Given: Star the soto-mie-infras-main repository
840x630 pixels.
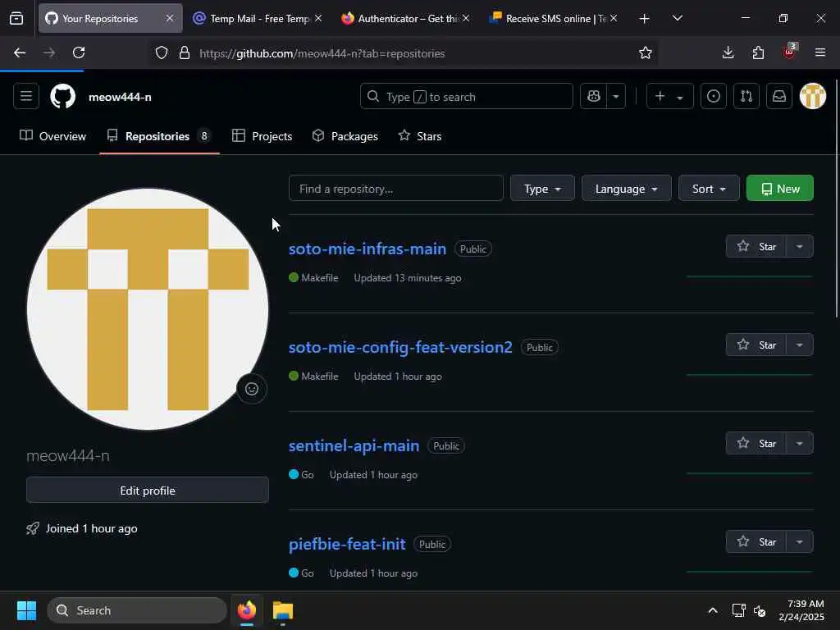Looking at the screenshot, I should 756,246.
